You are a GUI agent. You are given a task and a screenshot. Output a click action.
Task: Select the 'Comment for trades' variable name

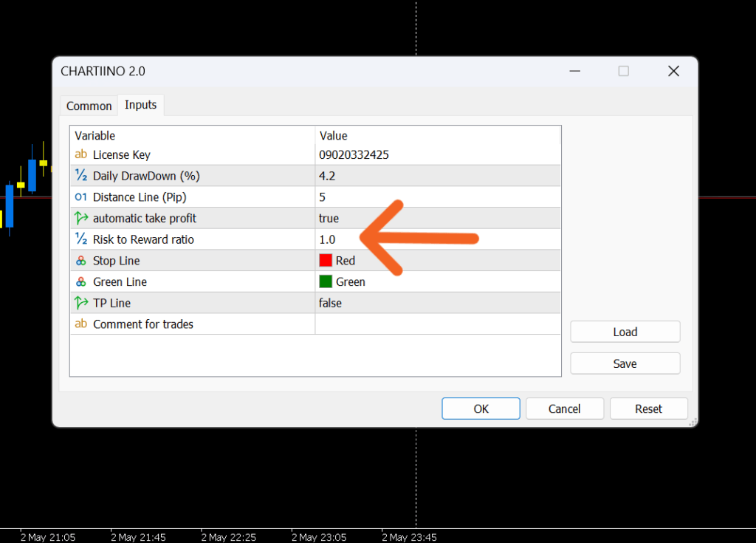tap(143, 324)
